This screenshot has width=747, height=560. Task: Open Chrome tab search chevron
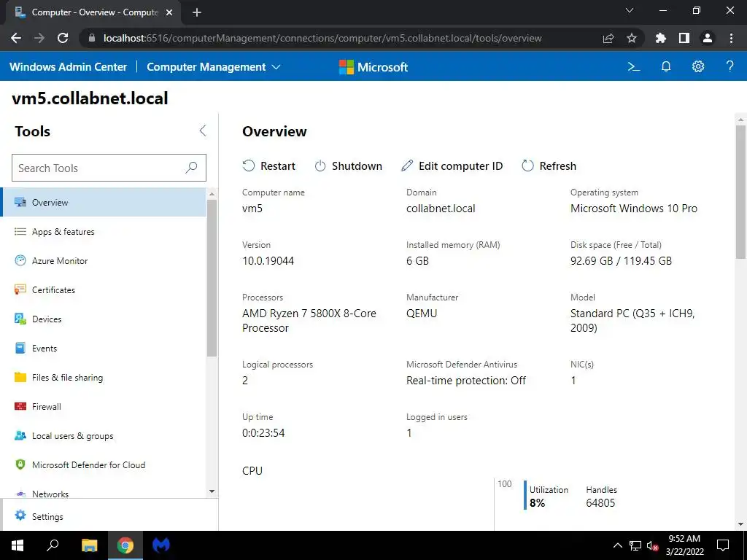pos(630,10)
